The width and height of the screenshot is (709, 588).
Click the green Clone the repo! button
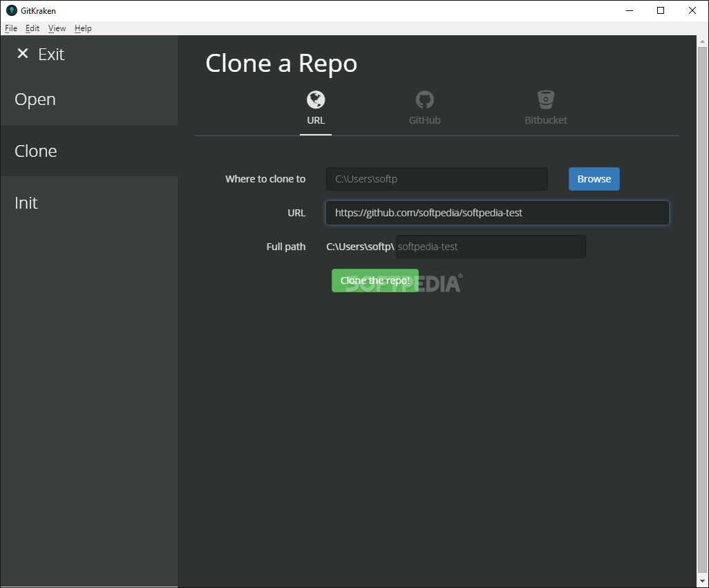click(x=375, y=281)
